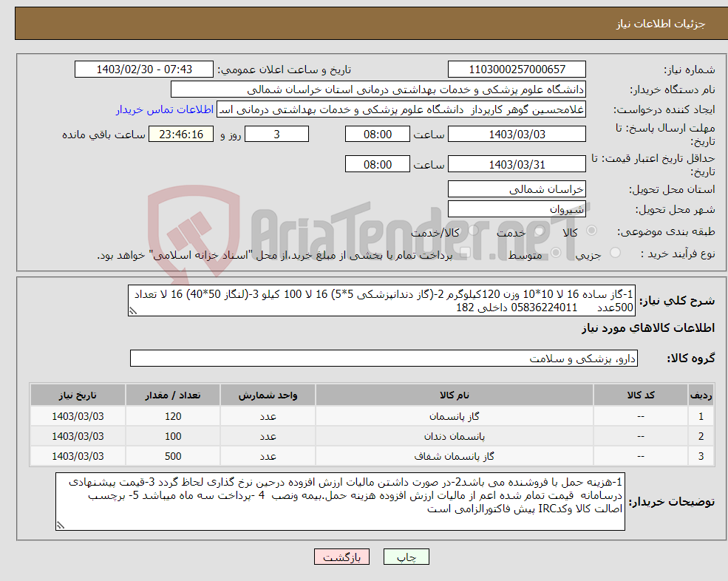728x581 pixels.
Task: Click the اطلاعات کالاهای مورد نیاز section heading
Action: coord(648,328)
